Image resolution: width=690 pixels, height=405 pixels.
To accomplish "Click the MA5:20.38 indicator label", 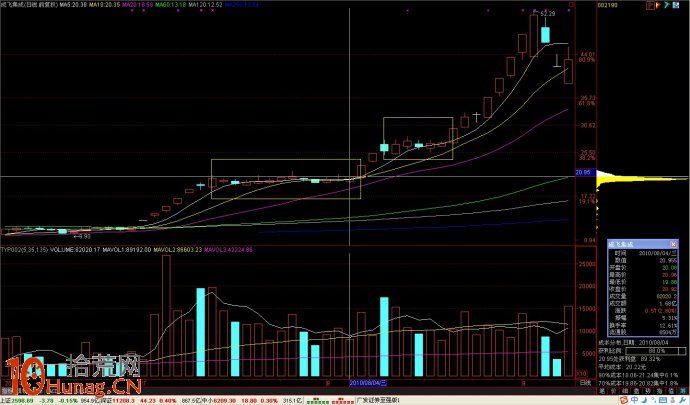I will [73, 4].
